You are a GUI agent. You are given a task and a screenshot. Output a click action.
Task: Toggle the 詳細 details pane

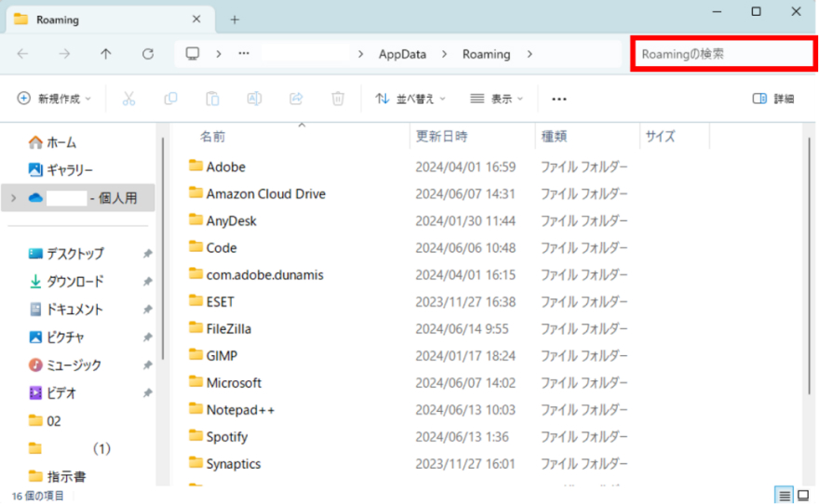pos(773,99)
